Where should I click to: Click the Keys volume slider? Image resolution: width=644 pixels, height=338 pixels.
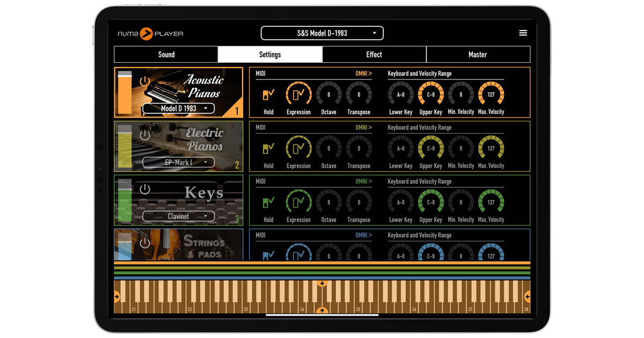coord(125,200)
